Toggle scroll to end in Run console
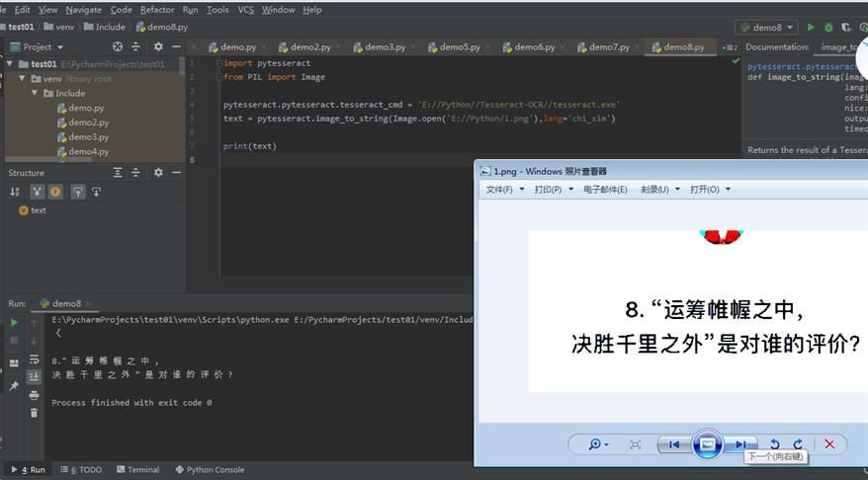Screen dimensions: 868x480 (x=35, y=376)
